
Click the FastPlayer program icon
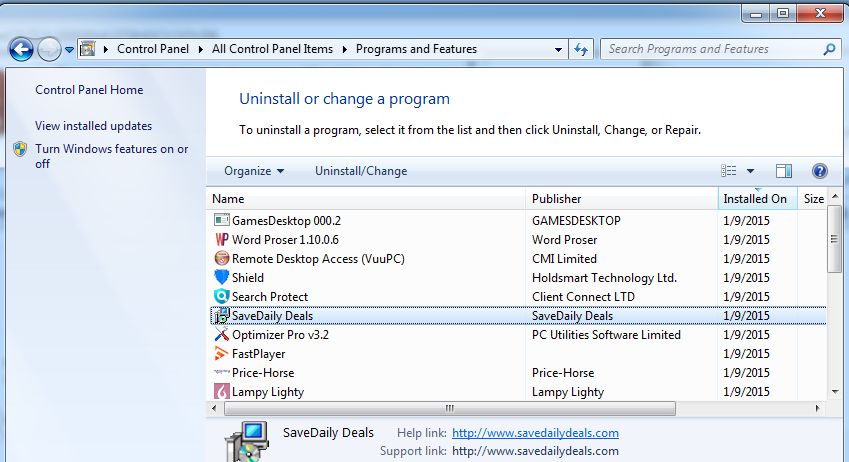tap(221, 354)
